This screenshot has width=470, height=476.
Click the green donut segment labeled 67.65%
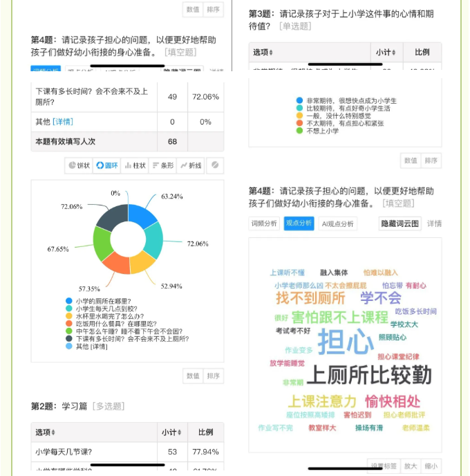coord(102,244)
